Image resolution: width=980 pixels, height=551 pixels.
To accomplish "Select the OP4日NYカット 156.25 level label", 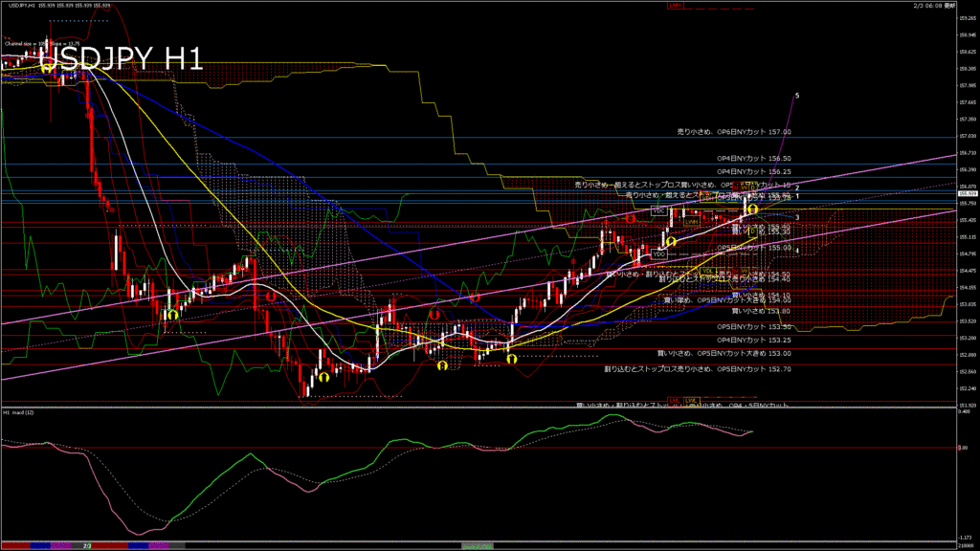I will [x=754, y=171].
